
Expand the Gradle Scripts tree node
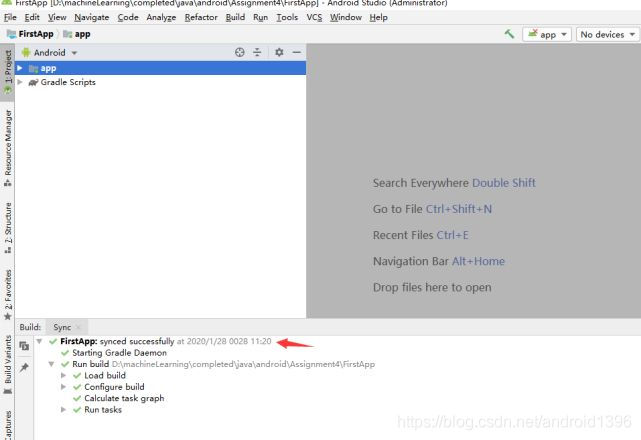pyautogui.click(x=20, y=82)
